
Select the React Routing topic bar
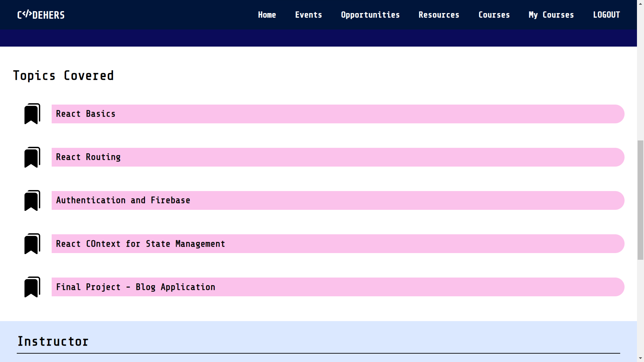337,157
